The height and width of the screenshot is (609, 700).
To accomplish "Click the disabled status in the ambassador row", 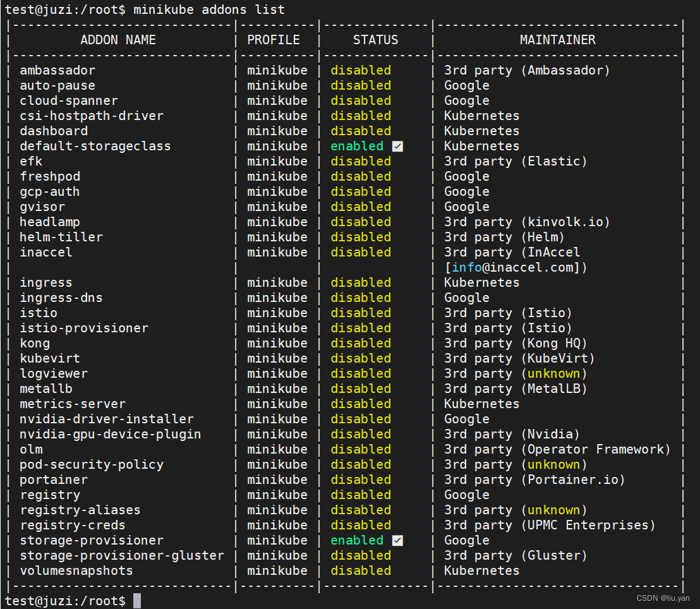I will tap(361, 70).
